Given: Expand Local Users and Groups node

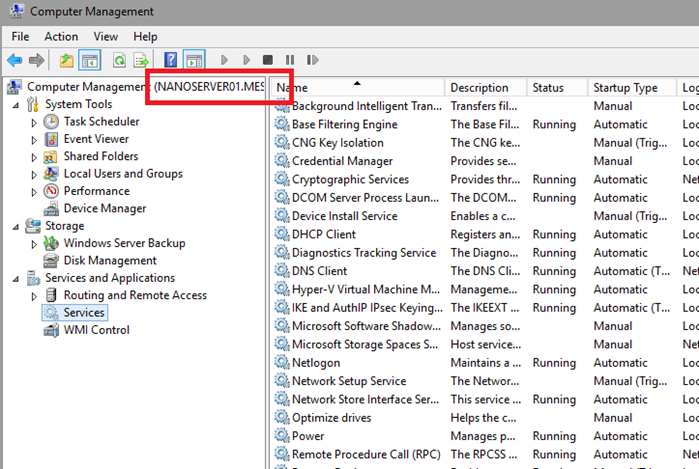Looking at the screenshot, I should (x=34, y=175).
